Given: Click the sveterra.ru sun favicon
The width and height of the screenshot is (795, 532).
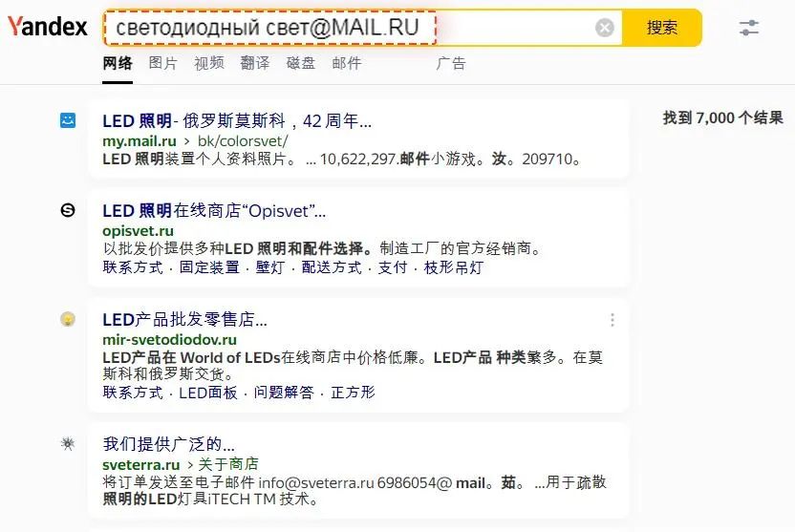Looking at the screenshot, I should tap(68, 444).
